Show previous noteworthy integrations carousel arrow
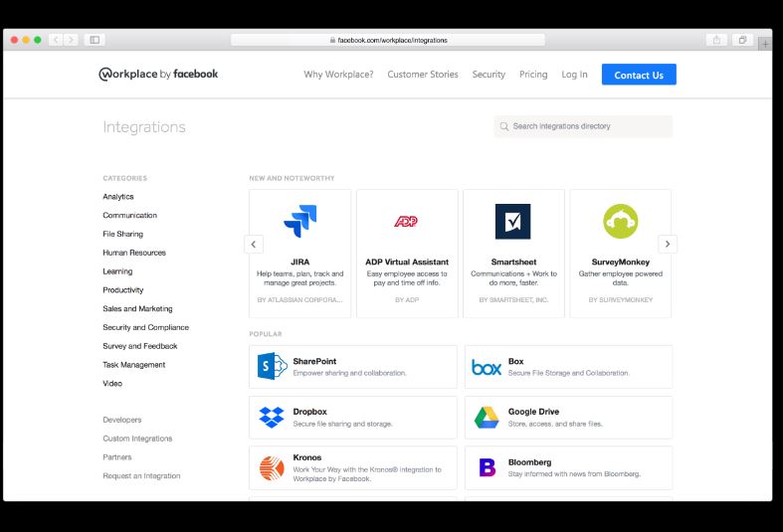Image resolution: width=783 pixels, height=532 pixels. pyautogui.click(x=254, y=244)
